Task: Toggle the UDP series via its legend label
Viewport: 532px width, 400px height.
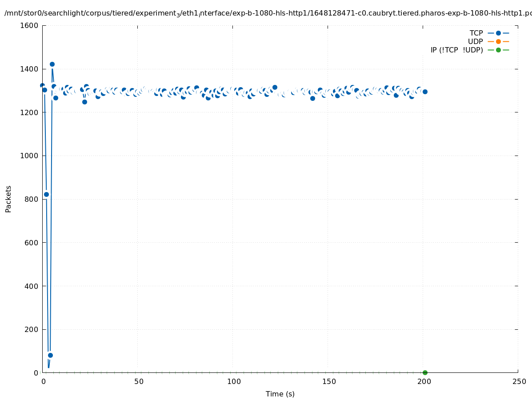Action: point(475,41)
